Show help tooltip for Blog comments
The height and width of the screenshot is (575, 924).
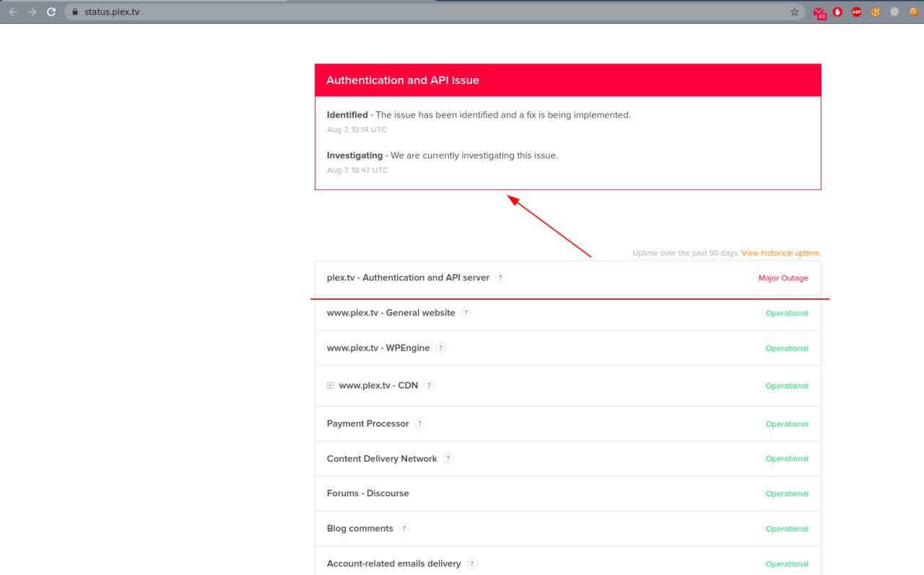tap(404, 529)
